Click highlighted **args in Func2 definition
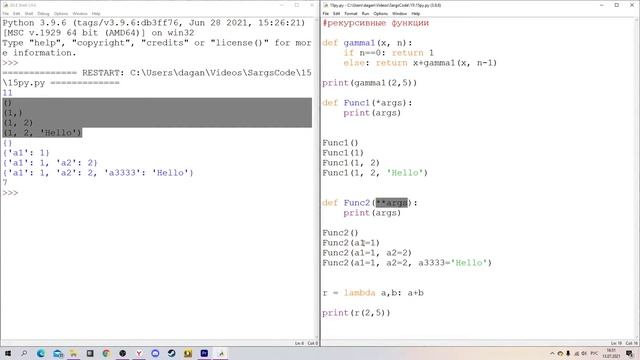Viewport: 640px width, 360px height. (x=391, y=202)
